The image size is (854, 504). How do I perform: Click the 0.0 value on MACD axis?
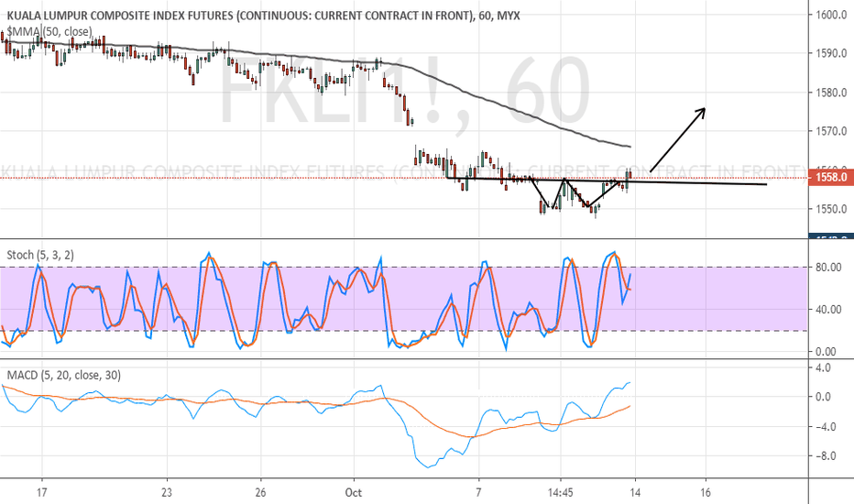pos(824,397)
